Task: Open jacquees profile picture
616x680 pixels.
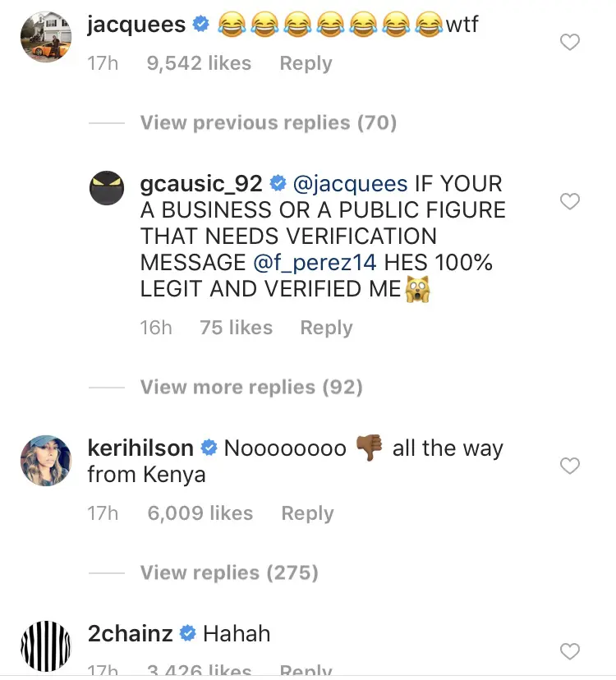Action: [46, 39]
